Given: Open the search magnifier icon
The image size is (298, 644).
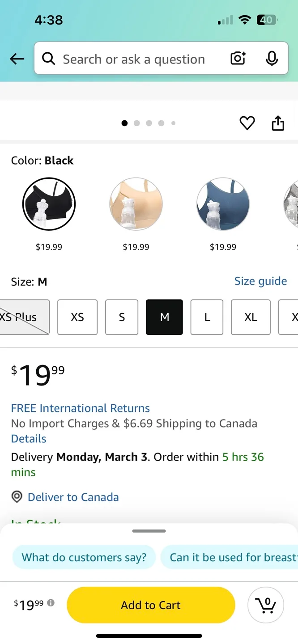Looking at the screenshot, I should click(49, 59).
